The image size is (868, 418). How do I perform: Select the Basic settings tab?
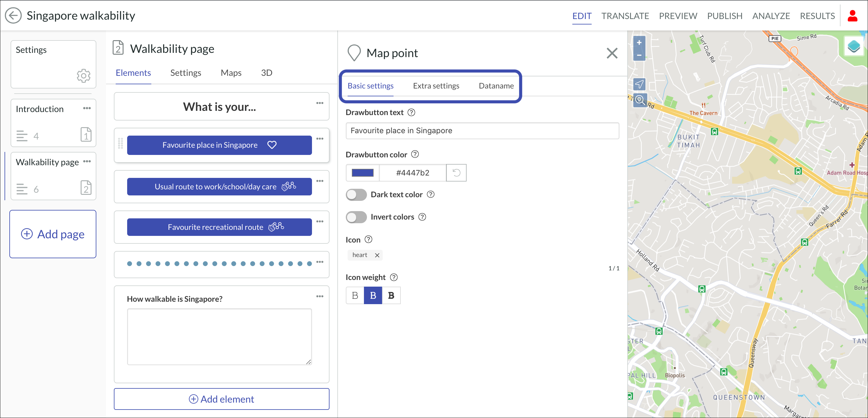coord(370,86)
